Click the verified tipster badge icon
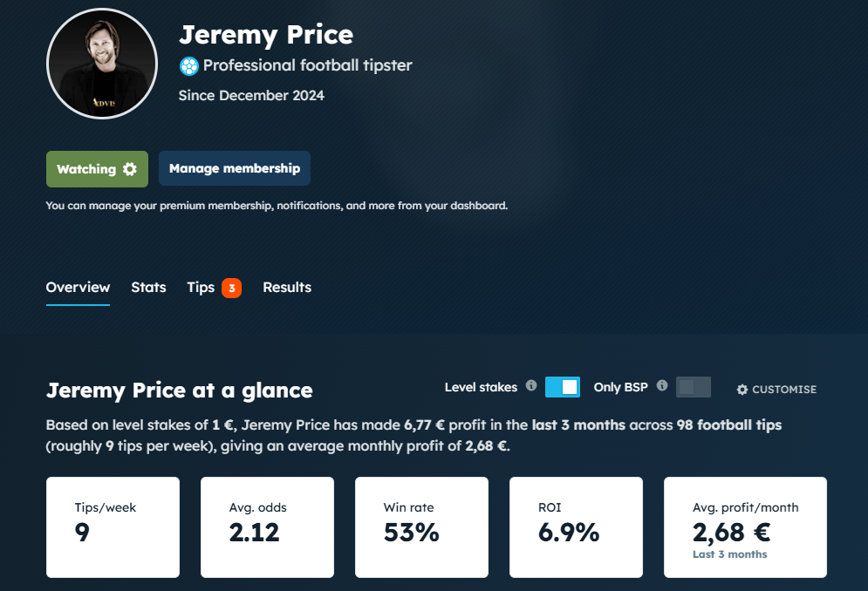868x591 pixels. click(189, 65)
